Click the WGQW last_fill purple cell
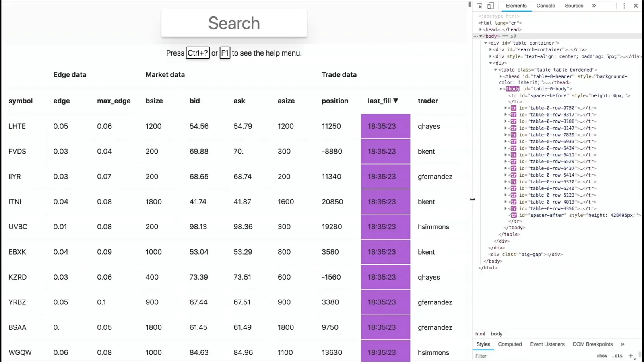Viewport: 644px width, 362px height. 386,351
